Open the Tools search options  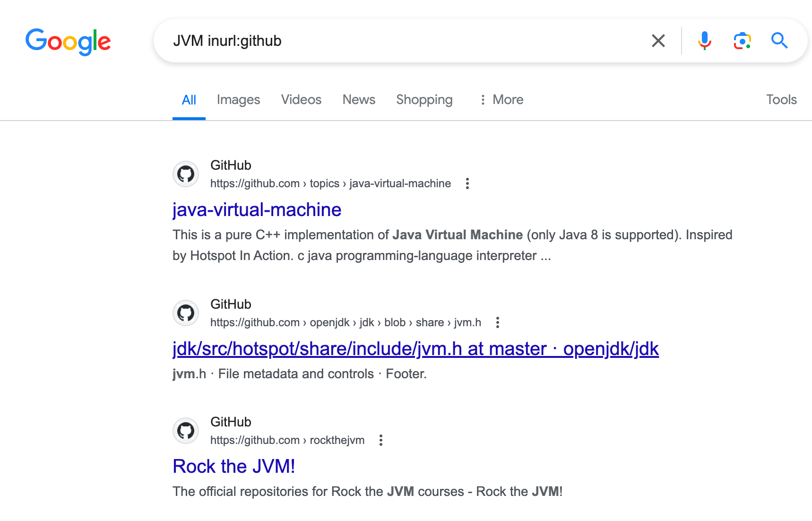tap(781, 100)
